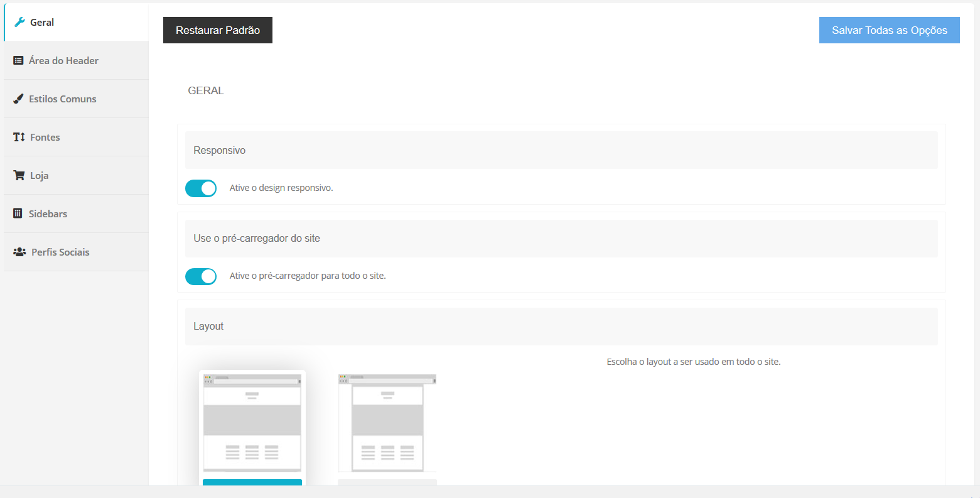This screenshot has height=498, width=980.
Task: Click the Sidebars grid icon
Action: pyautogui.click(x=18, y=214)
